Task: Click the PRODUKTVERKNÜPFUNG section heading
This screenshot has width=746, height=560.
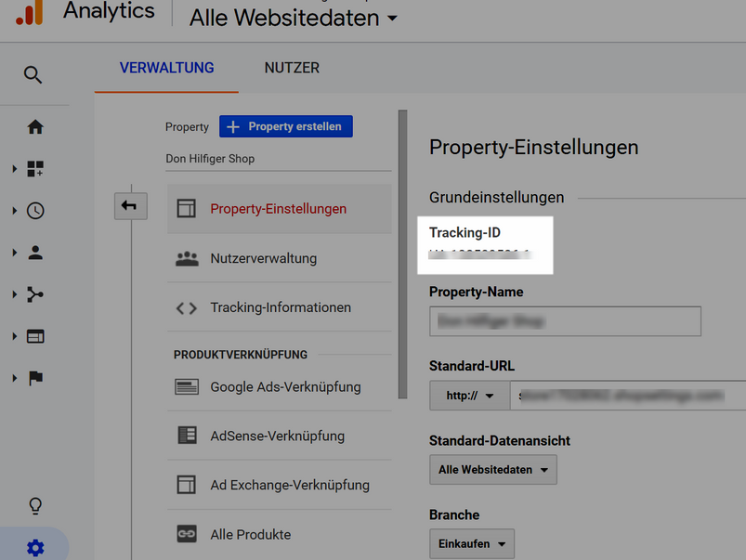Action: [241, 355]
